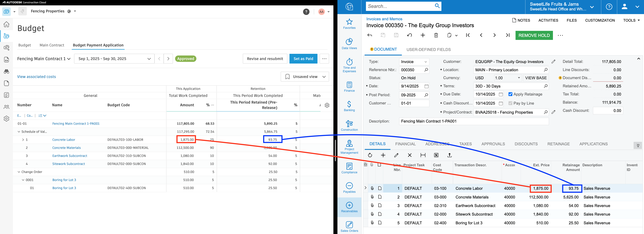Screen dimensions: 644x234
Task: Switch to the Financial tab
Action: [x=405, y=144]
